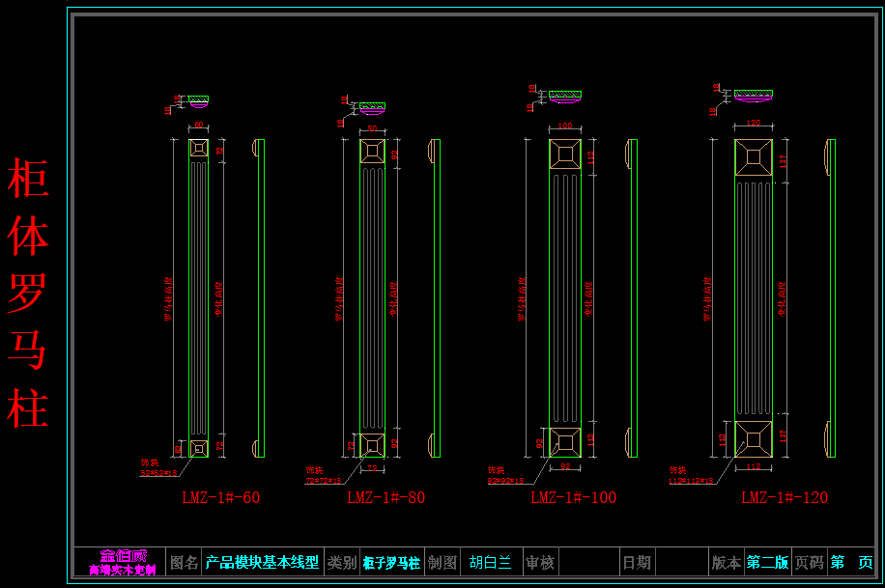
Task: Click the LMZ-1#-60 model label
Action: coord(220,498)
